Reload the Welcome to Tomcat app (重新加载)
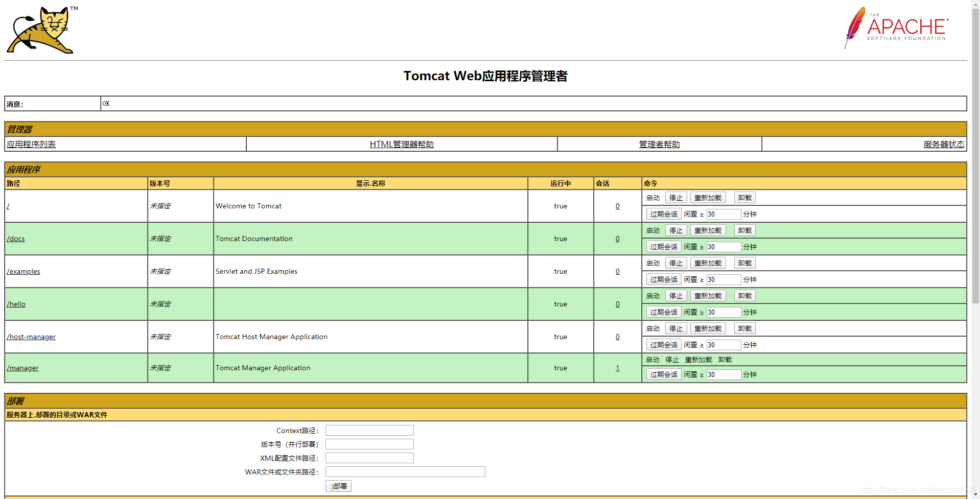The width and height of the screenshot is (980, 499). pos(708,198)
